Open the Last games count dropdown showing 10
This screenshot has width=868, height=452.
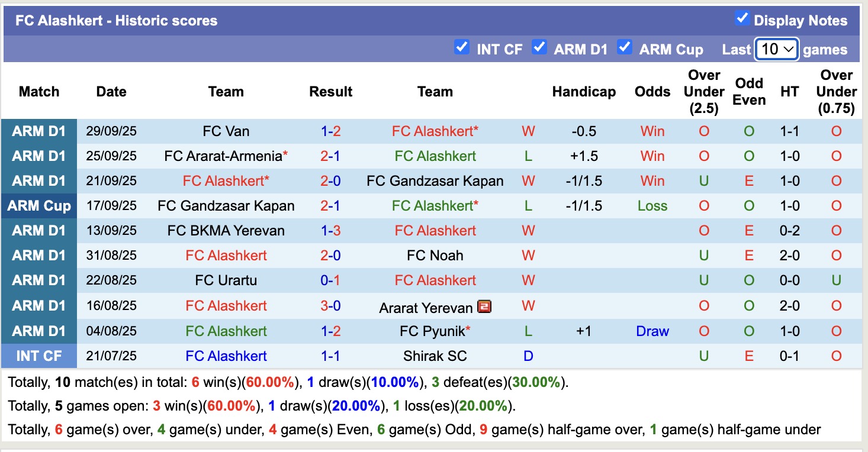pyautogui.click(x=777, y=49)
